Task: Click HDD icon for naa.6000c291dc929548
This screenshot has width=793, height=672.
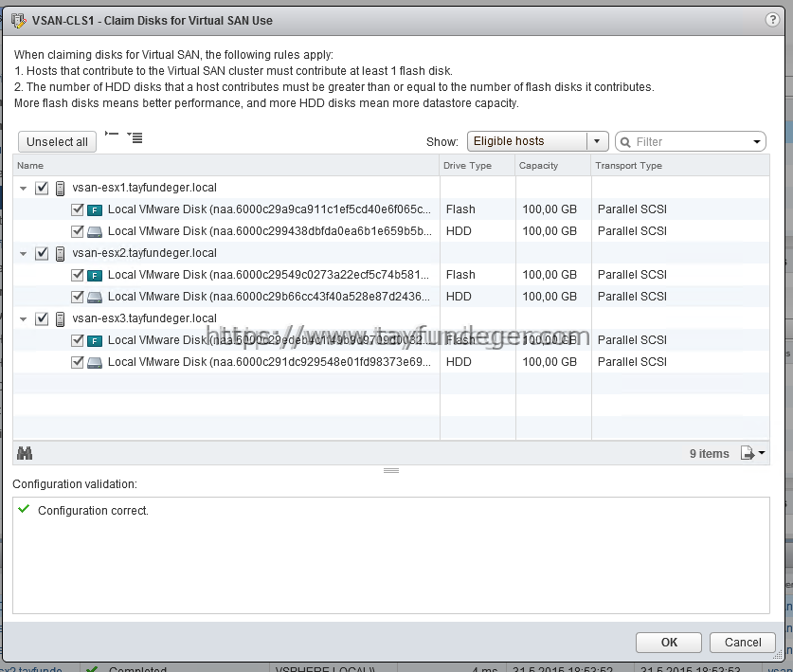Action: tap(95, 362)
